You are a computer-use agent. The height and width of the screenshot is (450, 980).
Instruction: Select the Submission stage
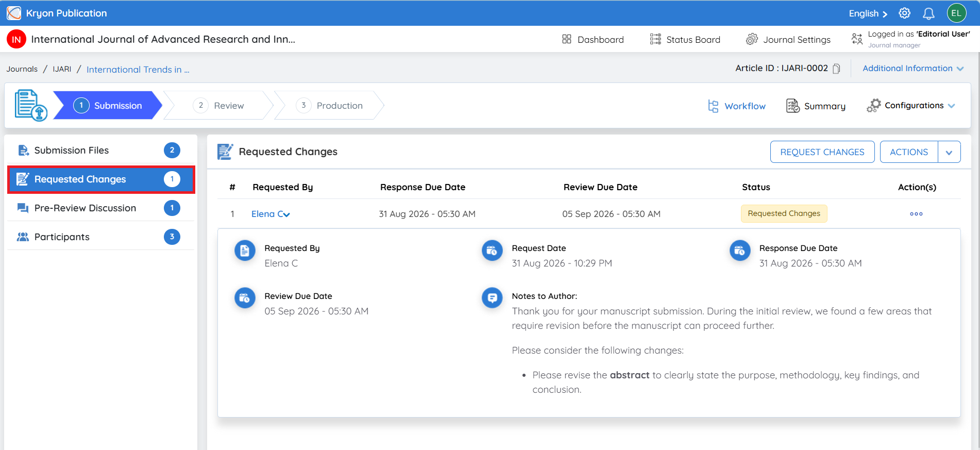pos(108,106)
